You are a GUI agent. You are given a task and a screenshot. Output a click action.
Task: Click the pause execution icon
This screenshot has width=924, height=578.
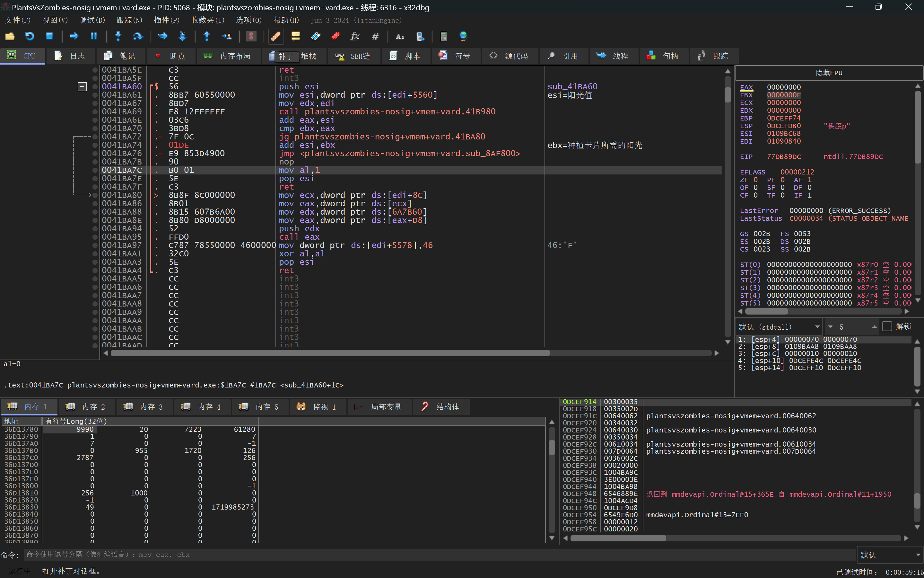(x=93, y=36)
